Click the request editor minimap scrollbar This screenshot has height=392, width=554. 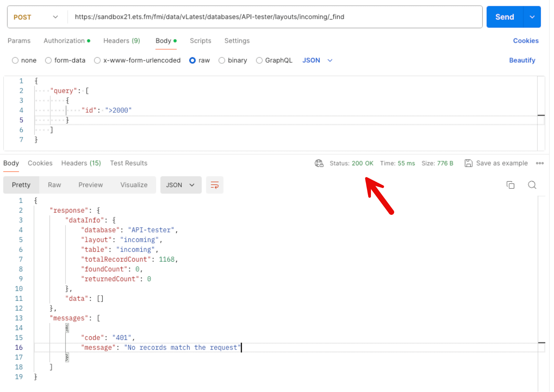(541, 113)
